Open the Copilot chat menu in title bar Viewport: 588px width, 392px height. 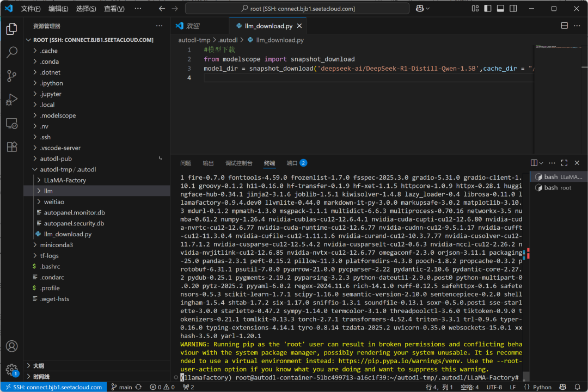click(x=422, y=8)
